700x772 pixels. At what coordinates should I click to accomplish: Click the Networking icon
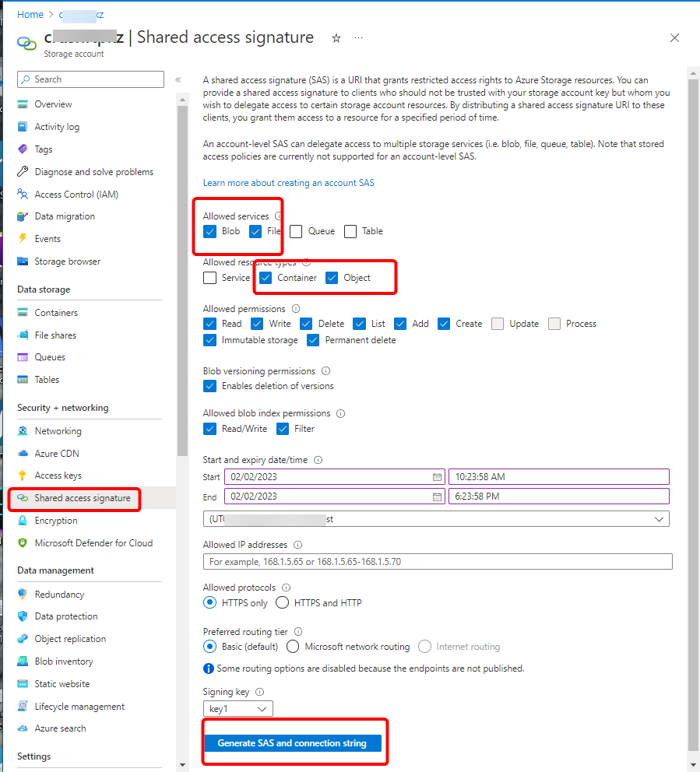tap(23, 431)
